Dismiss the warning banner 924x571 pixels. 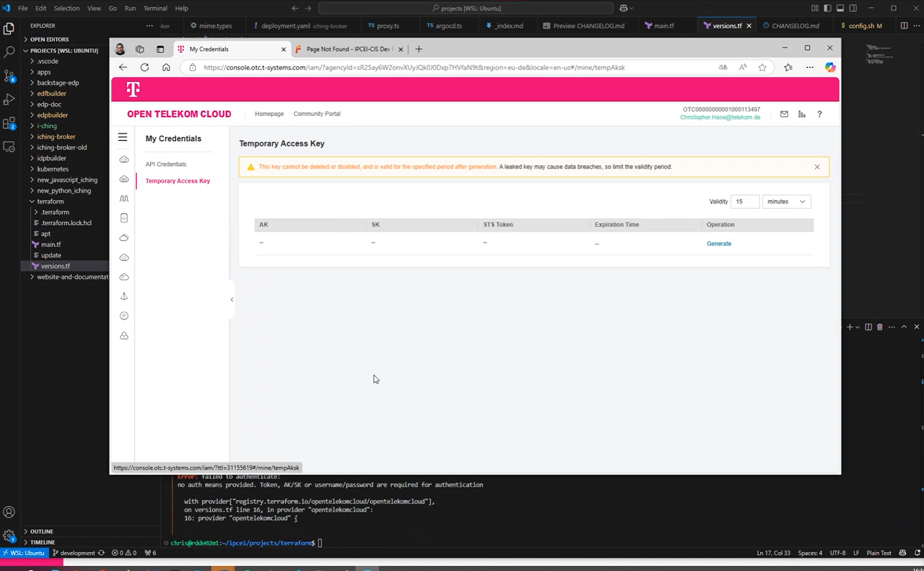pos(817,167)
